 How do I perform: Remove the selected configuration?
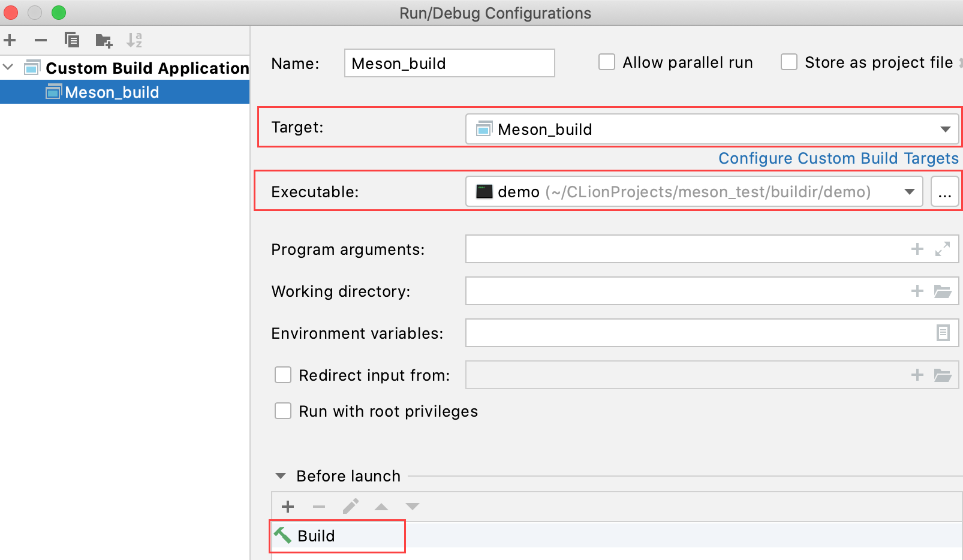pyautogui.click(x=41, y=40)
